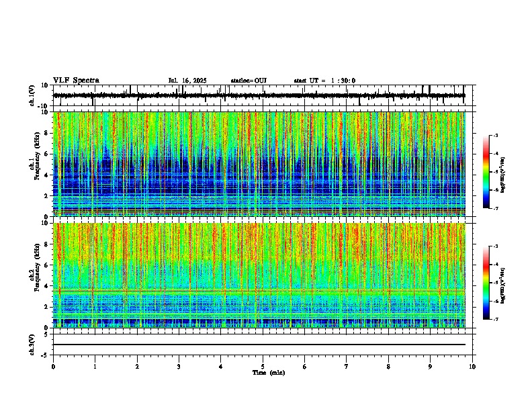Viewport: 532px width, 411px height.
Task: Click the ch.2 frequency axis tick label '8'
Action: [x=47, y=244]
